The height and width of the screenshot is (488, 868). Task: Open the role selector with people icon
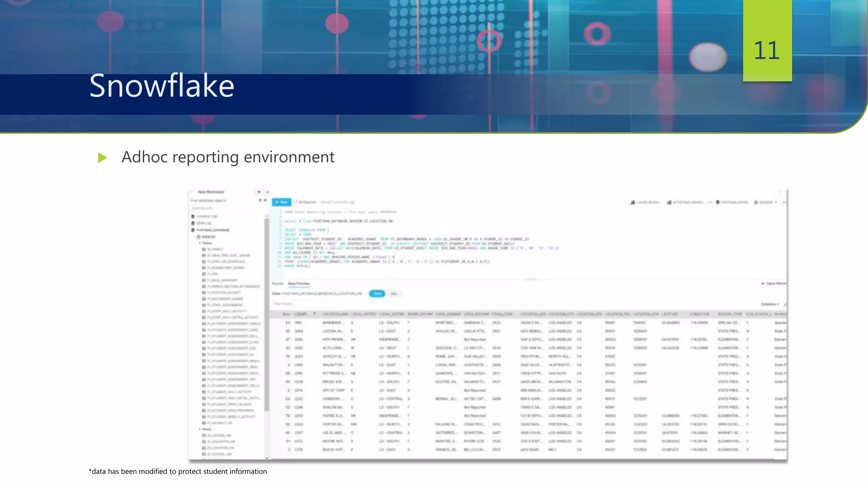633,202
